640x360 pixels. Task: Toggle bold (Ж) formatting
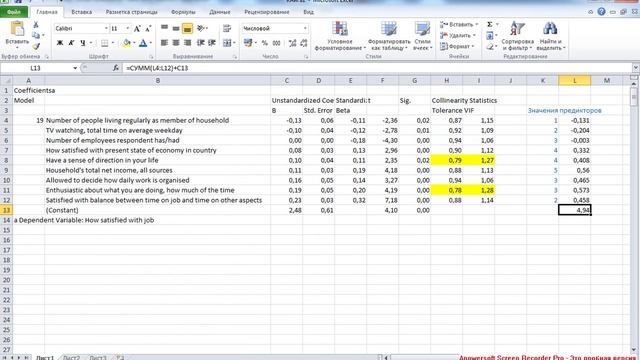pos(60,43)
